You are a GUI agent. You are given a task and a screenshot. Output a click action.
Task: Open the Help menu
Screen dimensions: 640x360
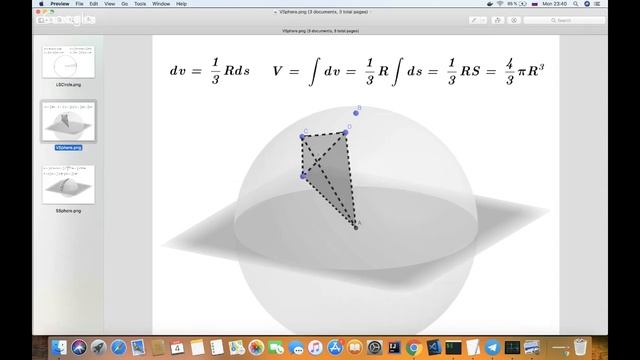coord(181,4)
